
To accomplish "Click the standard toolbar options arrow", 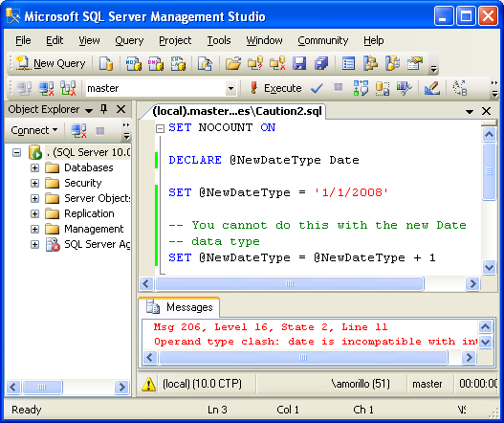I will tap(433, 69).
